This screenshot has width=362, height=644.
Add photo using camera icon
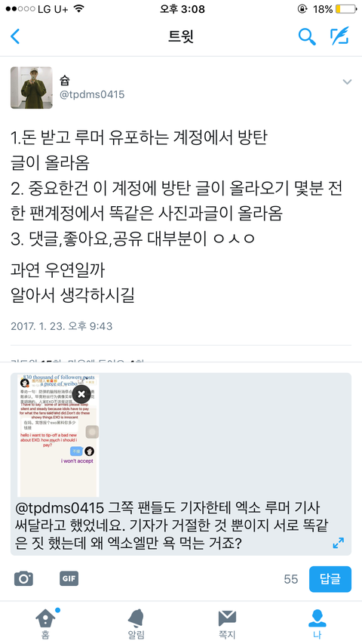(x=23, y=579)
